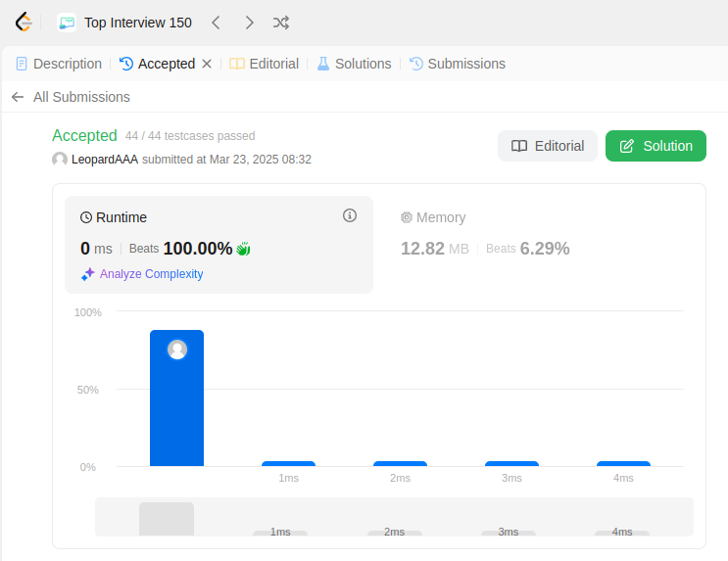Click the green Solution button

(x=655, y=146)
